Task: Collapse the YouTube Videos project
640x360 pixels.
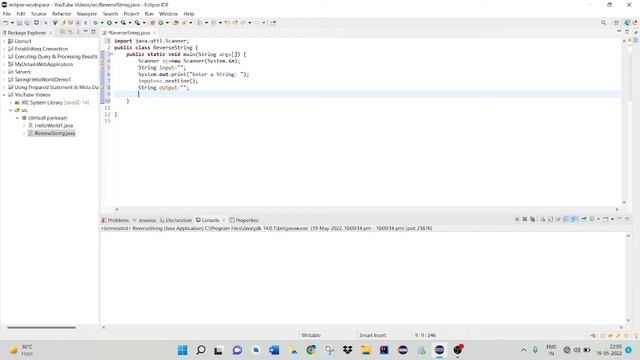Action: (x=4, y=95)
